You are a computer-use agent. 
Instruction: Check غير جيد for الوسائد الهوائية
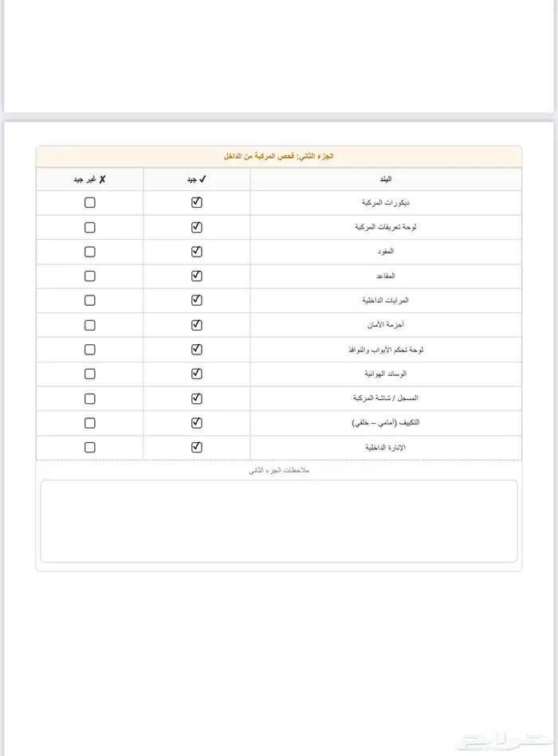click(89, 373)
